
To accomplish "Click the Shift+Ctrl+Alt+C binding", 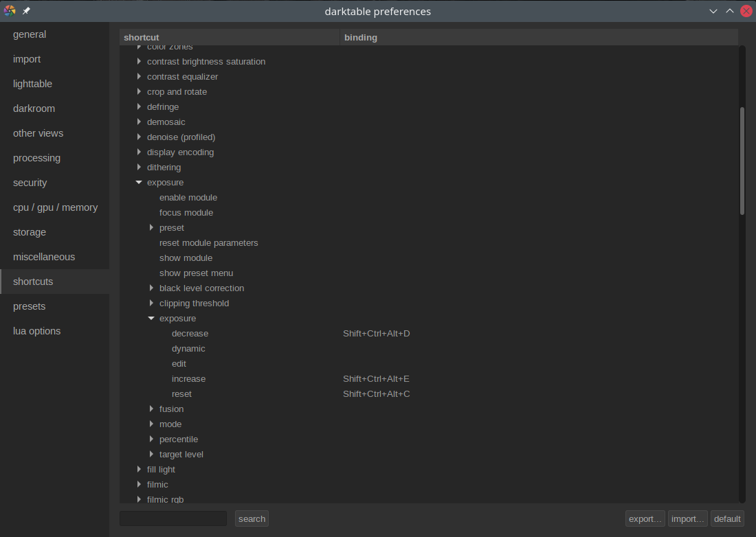I will coord(377,394).
